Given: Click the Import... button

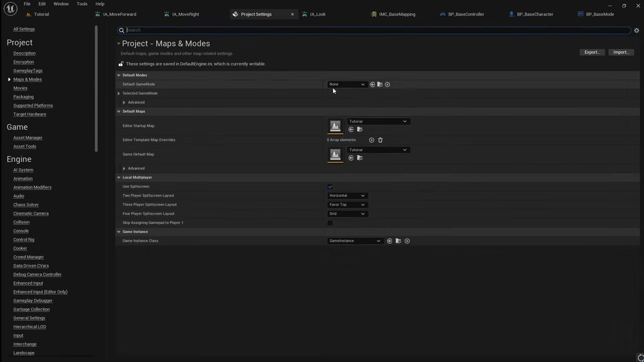Looking at the screenshot, I should click(621, 52).
